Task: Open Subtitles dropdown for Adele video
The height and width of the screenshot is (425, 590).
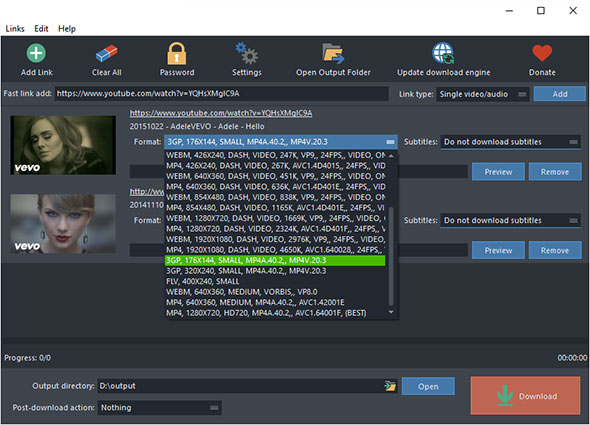Action: pyautogui.click(x=511, y=142)
